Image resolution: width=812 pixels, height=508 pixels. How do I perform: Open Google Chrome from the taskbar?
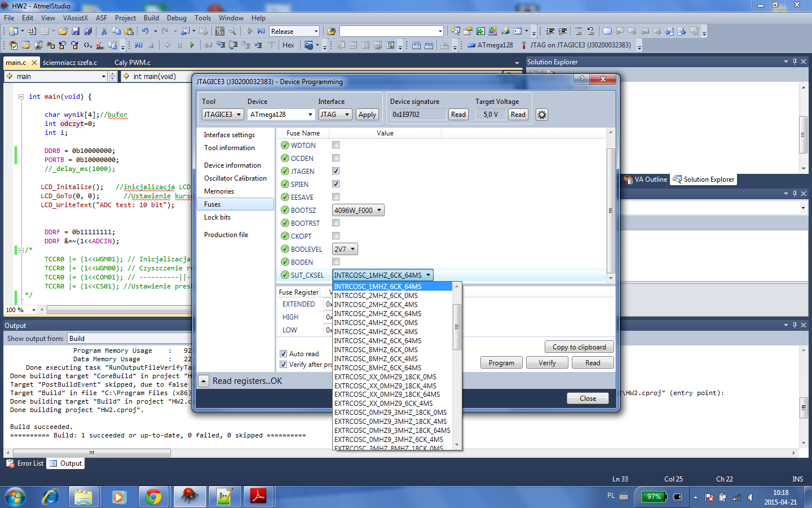tap(153, 497)
